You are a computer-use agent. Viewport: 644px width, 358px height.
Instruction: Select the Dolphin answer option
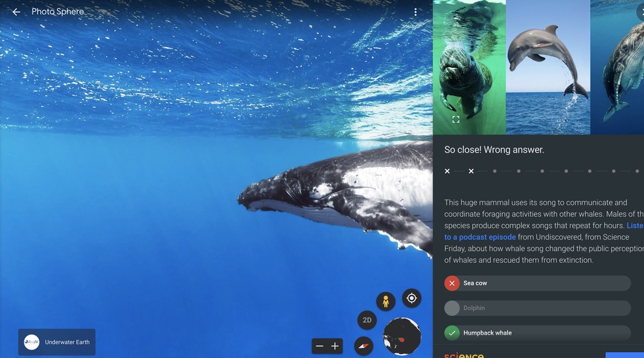[x=537, y=308]
